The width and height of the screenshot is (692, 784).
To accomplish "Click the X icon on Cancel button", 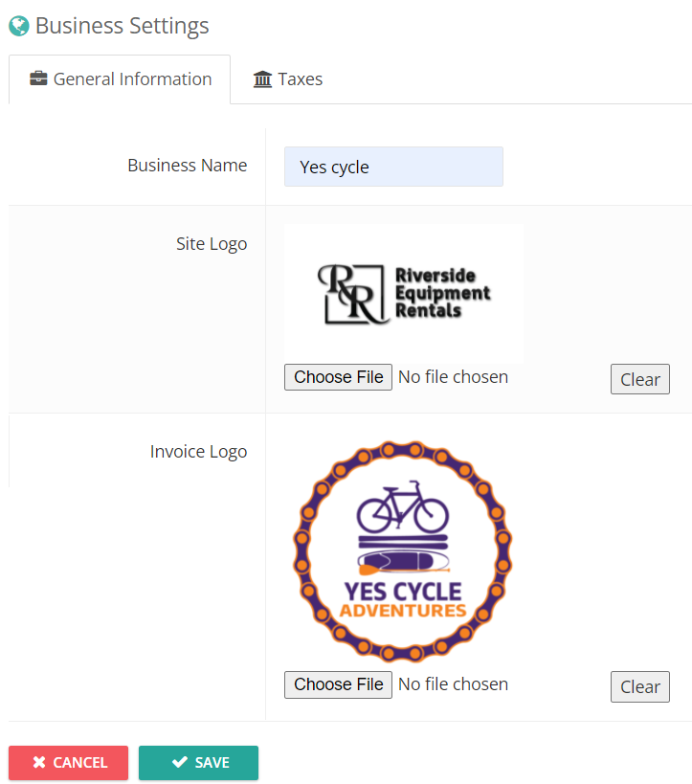I will point(39,762).
